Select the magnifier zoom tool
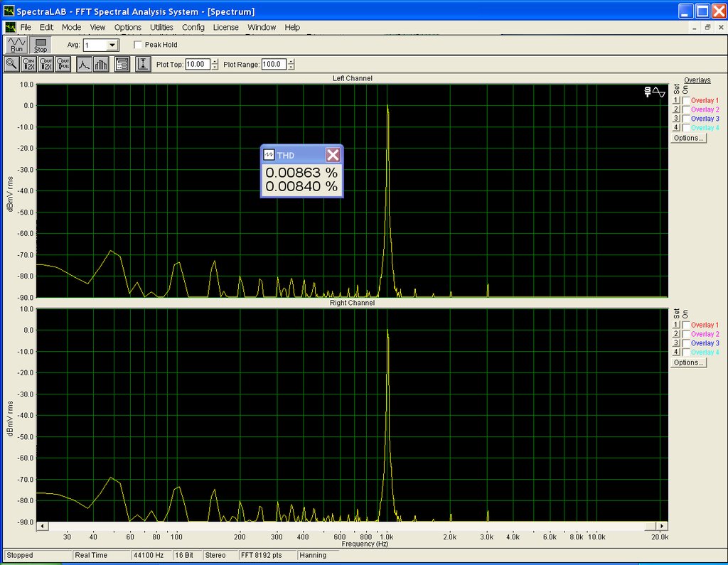 11,64
